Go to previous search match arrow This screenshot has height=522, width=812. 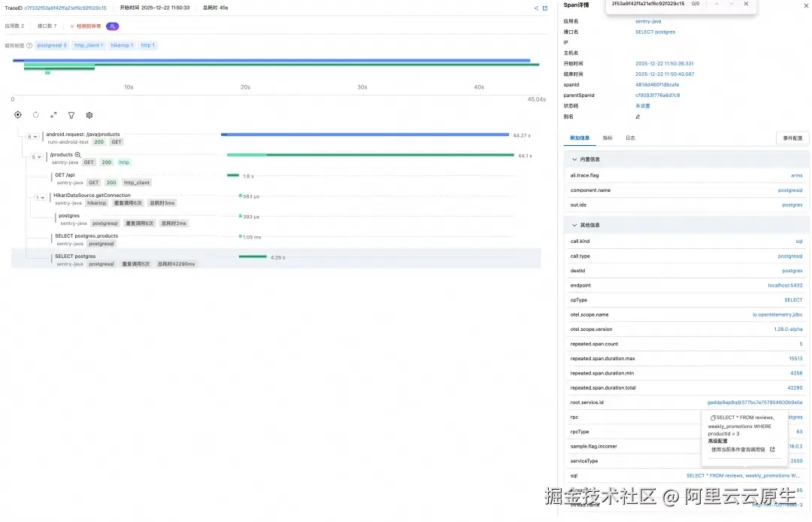[x=717, y=4]
